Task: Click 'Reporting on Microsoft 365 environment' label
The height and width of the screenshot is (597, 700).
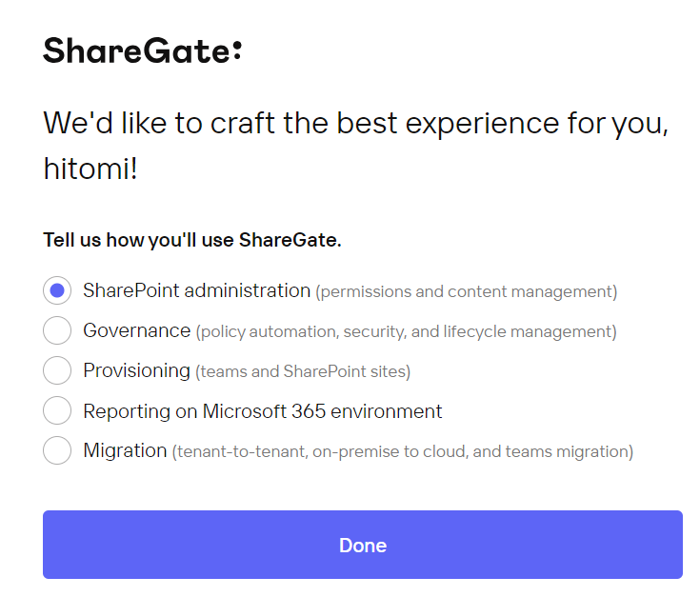Action: point(263,411)
